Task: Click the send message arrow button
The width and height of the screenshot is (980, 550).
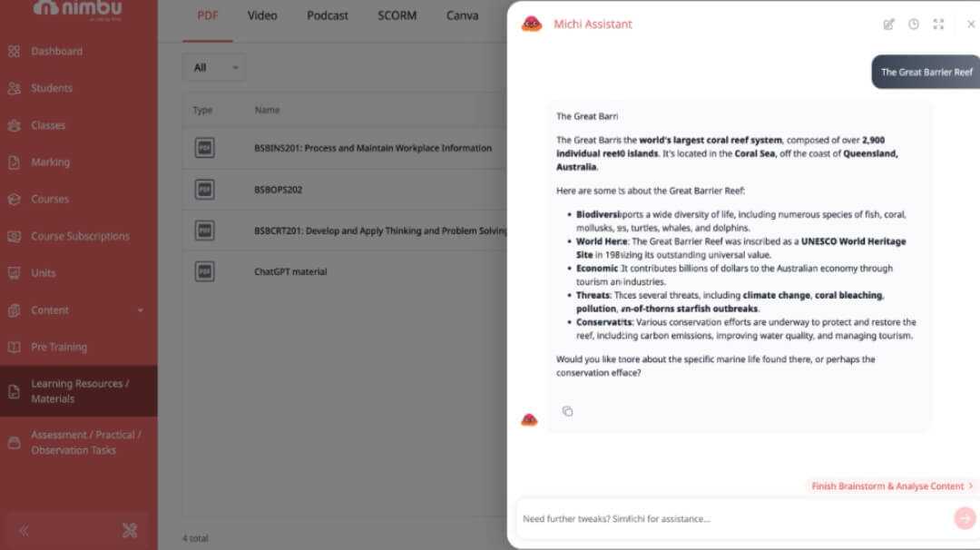Action: click(963, 518)
